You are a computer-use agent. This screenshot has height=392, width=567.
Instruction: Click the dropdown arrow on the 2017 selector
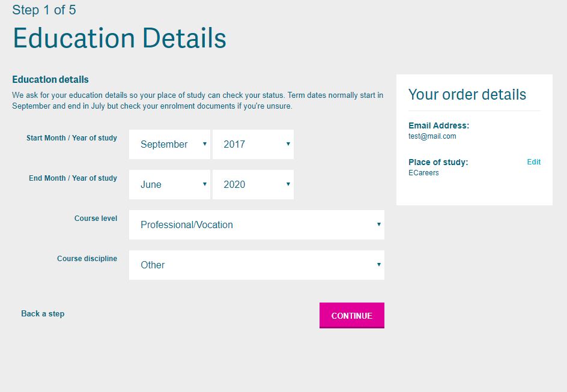[x=288, y=144]
